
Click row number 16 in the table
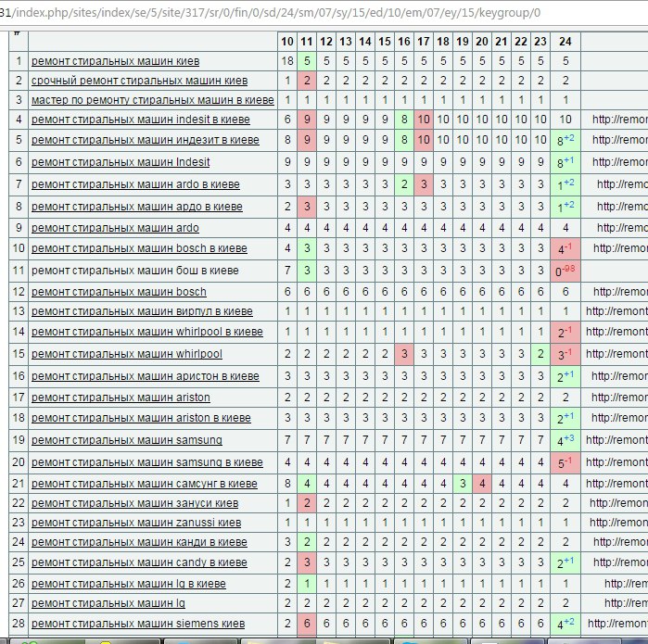19,376
